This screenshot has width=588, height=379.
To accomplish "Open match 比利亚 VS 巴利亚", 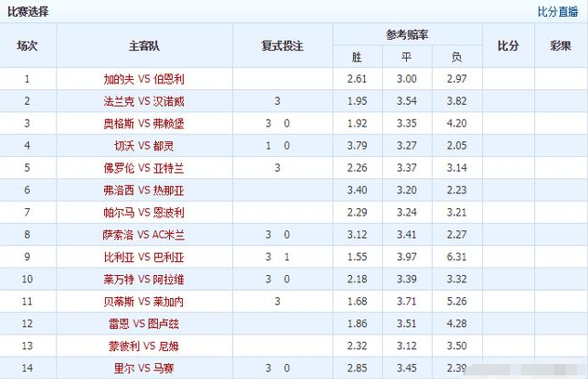I will click(x=144, y=256).
